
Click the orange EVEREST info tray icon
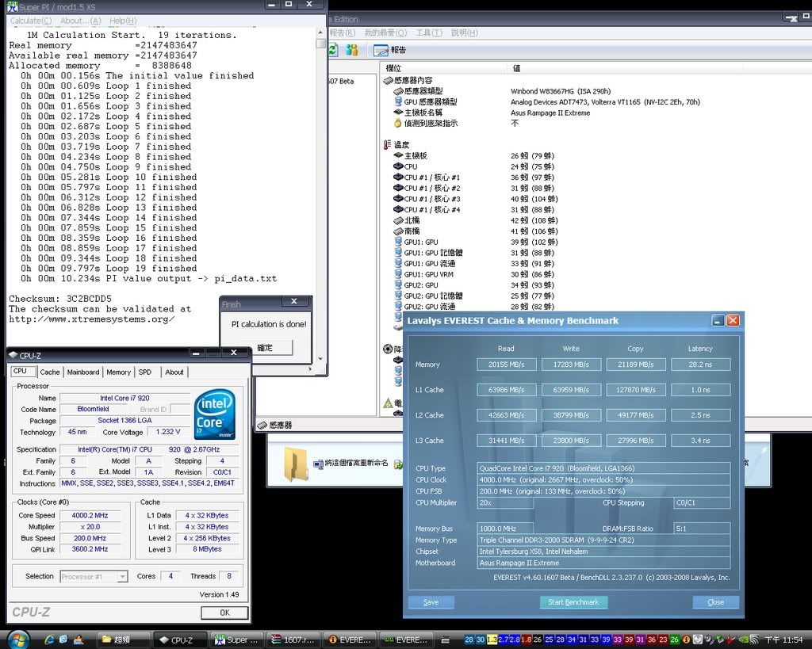686,640
